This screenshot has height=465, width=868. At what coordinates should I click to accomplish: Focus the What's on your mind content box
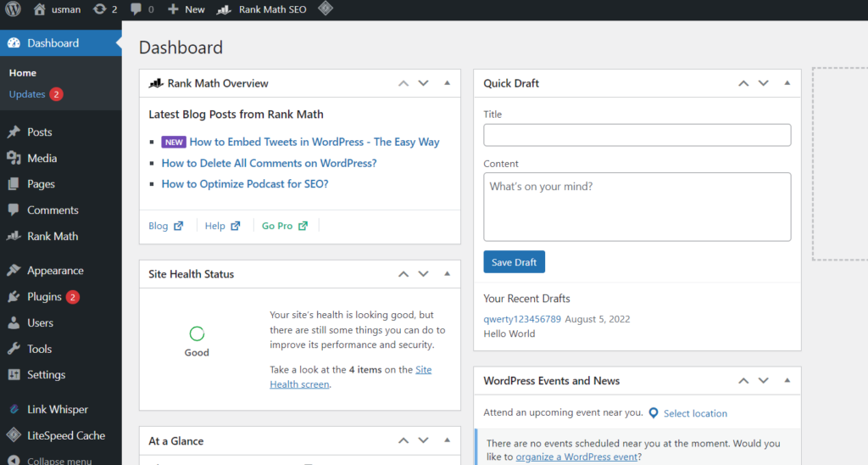pyautogui.click(x=637, y=207)
